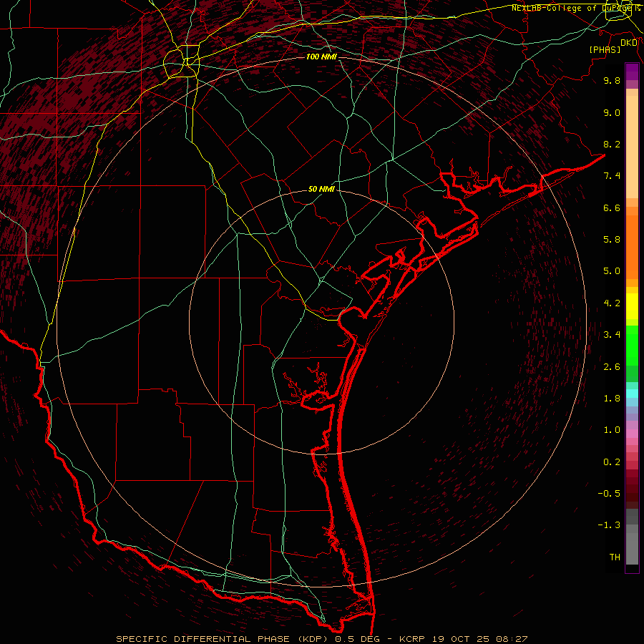
Task: Click 'SPECIFIC DIFFERENTIAL PHASE' in the bottom caption
Action: point(204,639)
